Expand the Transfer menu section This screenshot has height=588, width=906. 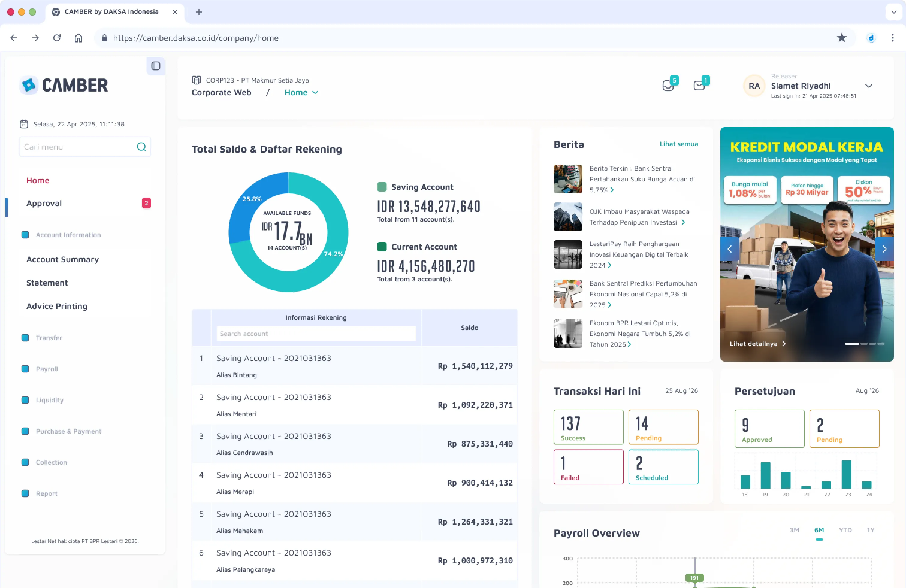coord(42,338)
